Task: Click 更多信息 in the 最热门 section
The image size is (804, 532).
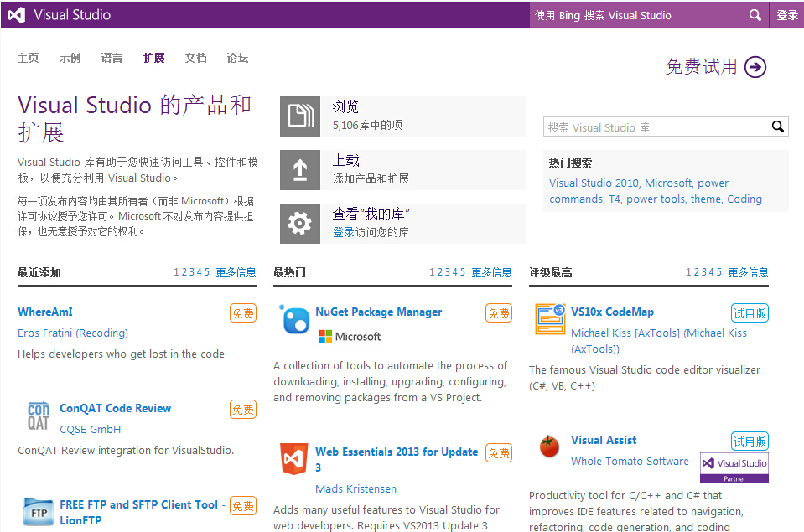Action: click(x=492, y=272)
